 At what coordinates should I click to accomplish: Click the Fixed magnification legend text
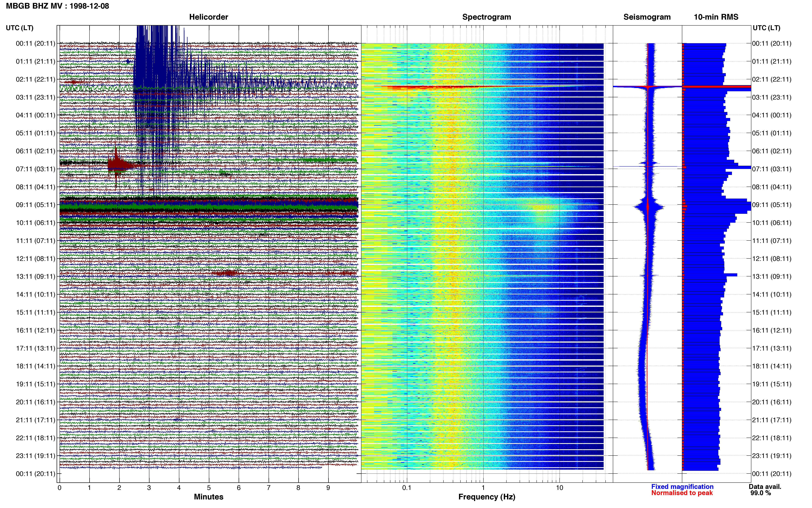[x=682, y=486]
